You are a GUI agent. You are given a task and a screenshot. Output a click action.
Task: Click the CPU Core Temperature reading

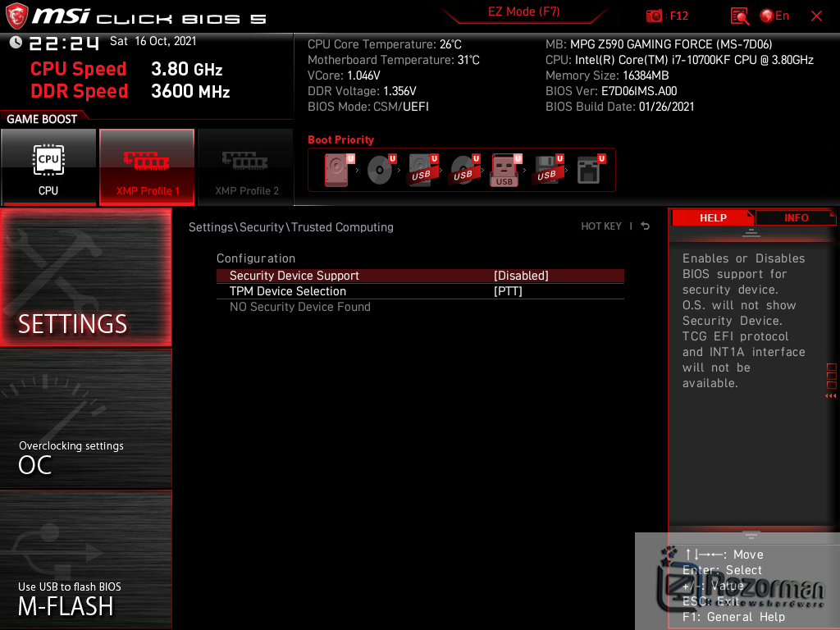[385, 44]
